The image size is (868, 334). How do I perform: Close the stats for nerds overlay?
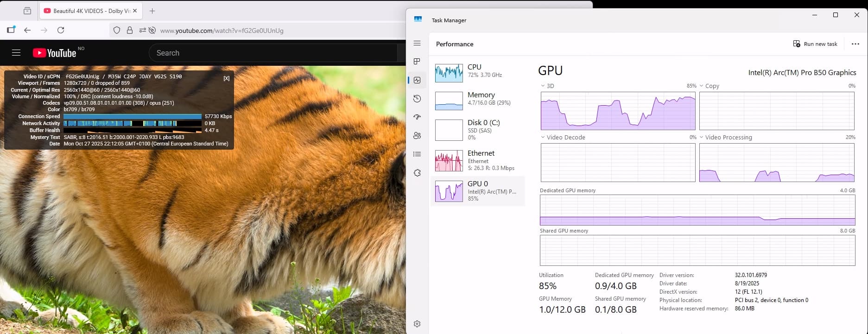[226, 78]
